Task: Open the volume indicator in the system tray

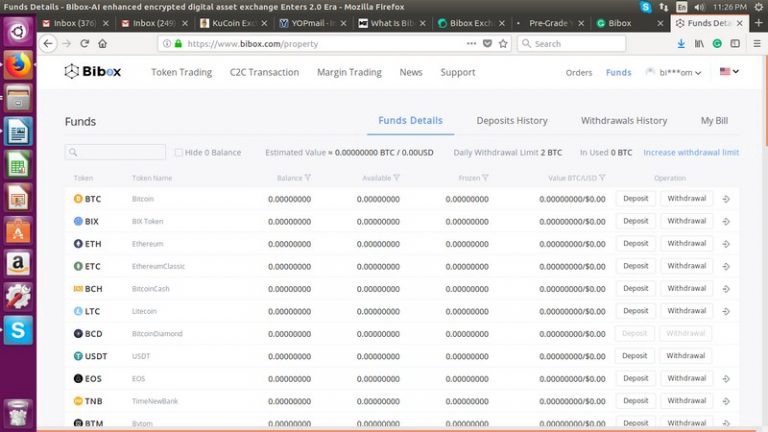Action: 699,7
